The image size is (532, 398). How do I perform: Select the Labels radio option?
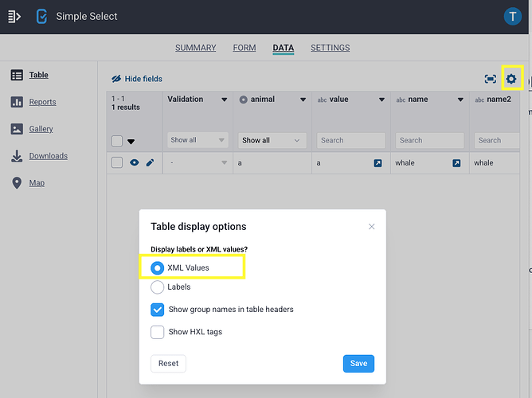(157, 287)
